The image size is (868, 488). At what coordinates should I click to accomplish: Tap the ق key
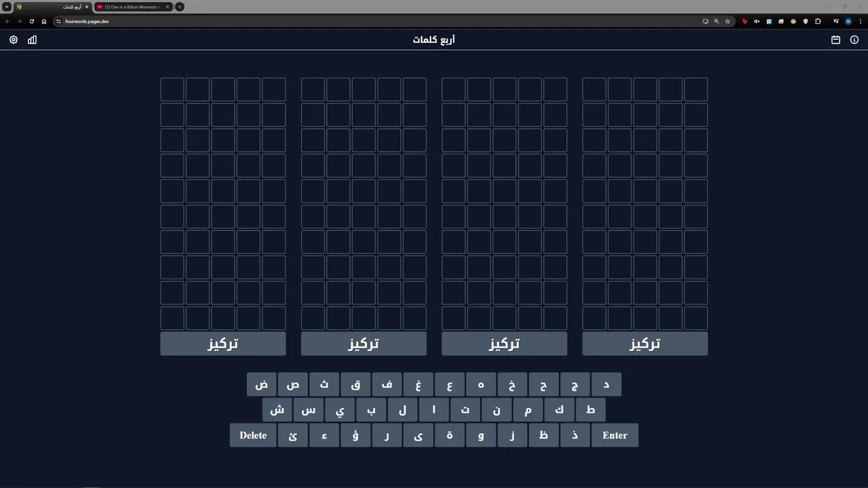click(x=355, y=384)
